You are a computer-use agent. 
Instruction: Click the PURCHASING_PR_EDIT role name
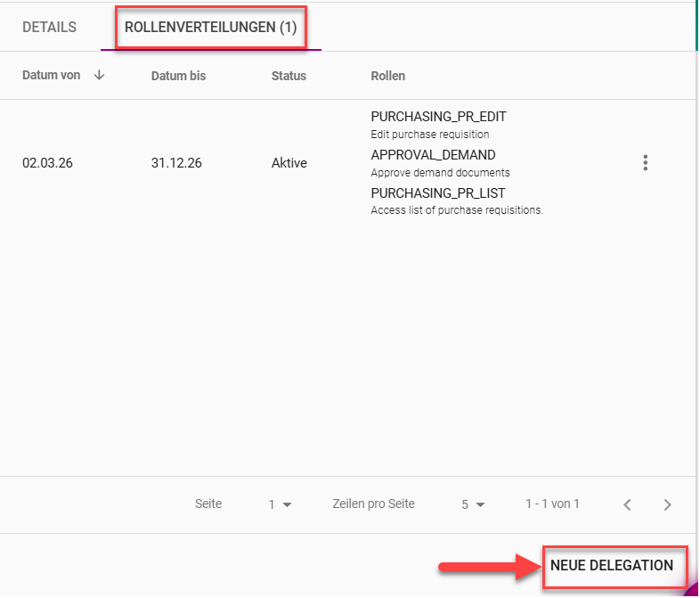pos(438,117)
